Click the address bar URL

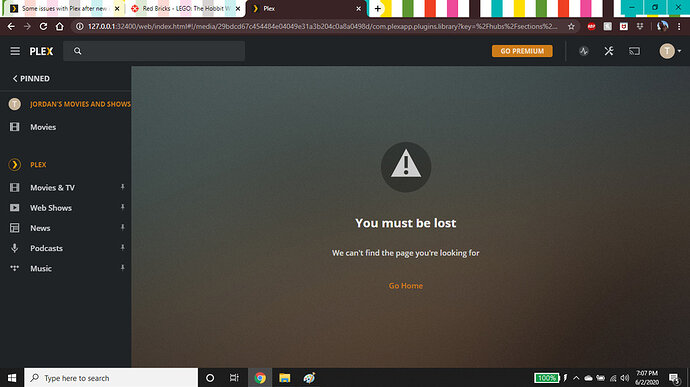click(x=322, y=26)
